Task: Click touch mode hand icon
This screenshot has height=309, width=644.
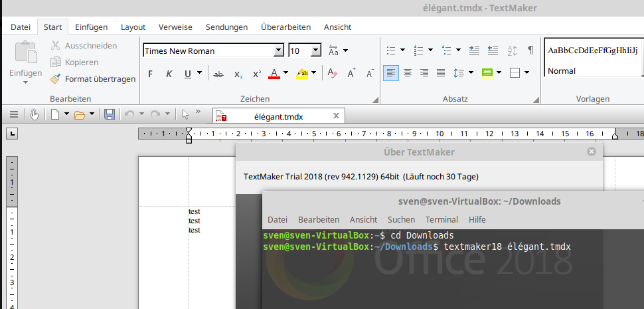Action: [x=34, y=115]
